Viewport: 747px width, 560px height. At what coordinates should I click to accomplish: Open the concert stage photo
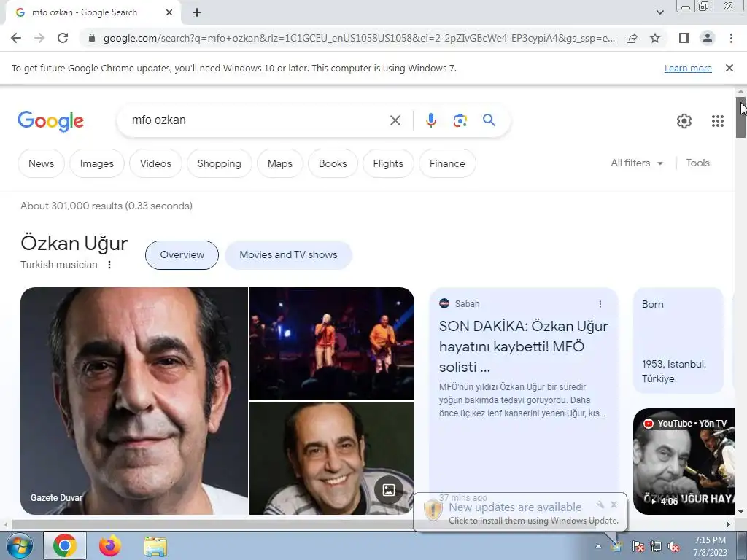tap(332, 343)
